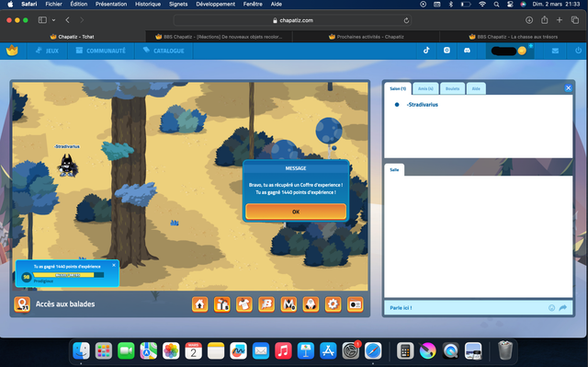Reload the page in Safari
588x367 pixels.
(x=406, y=20)
